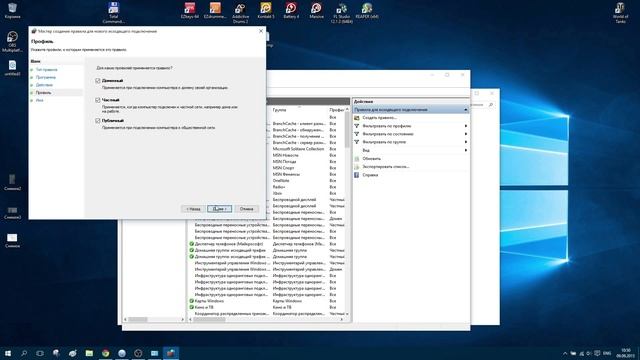Screen dimensions: 640x360
Task: Collapse the outgoing rules actions section header
Action: [466, 110]
